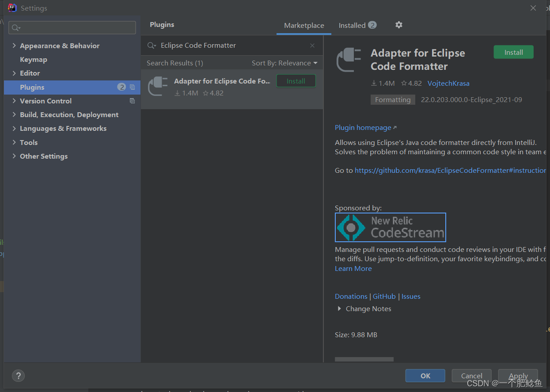Open VojtechKrasa vendor link
The height and width of the screenshot is (392, 550).
tap(448, 83)
